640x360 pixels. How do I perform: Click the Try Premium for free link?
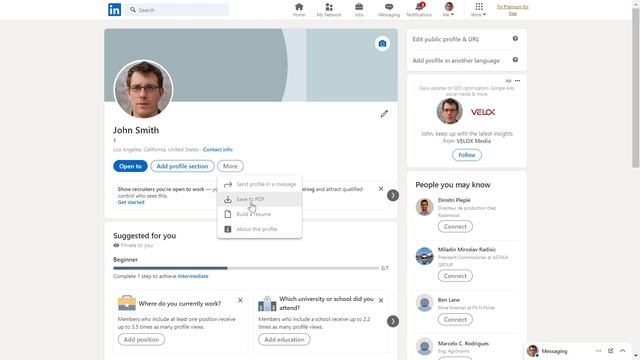513,10
